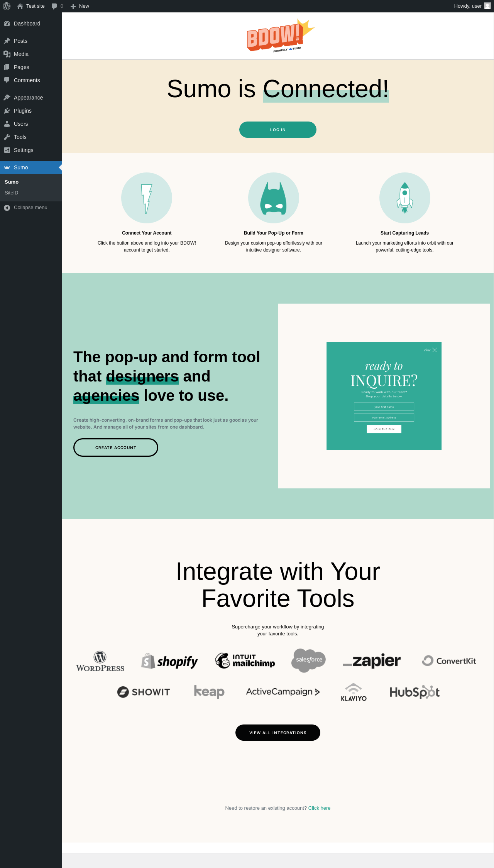Open the Appearance menu
This screenshot has height=868, width=494.
click(x=31, y=98)
